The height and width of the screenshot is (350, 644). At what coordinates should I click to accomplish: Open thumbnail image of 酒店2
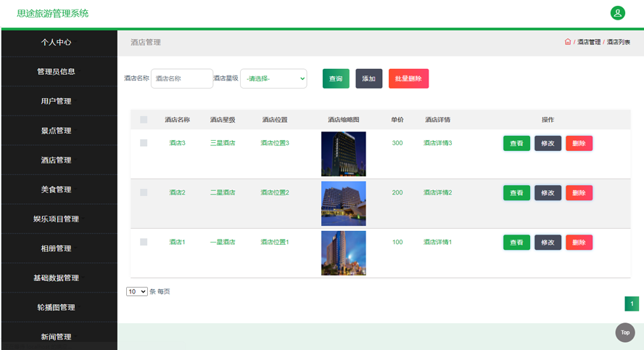click(343, 203)
